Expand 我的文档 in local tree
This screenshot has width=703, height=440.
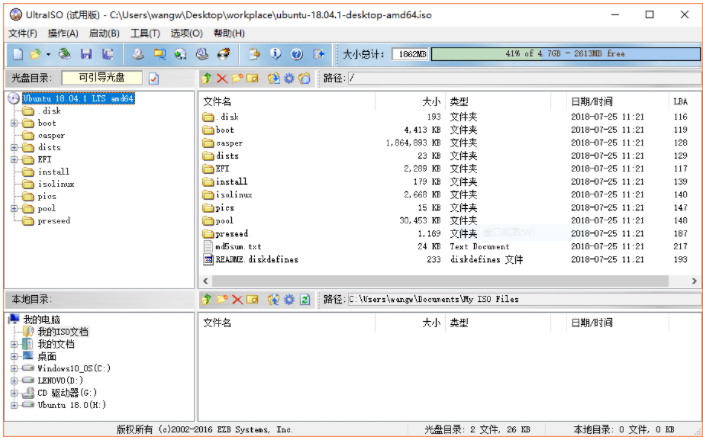click(14, 344)
